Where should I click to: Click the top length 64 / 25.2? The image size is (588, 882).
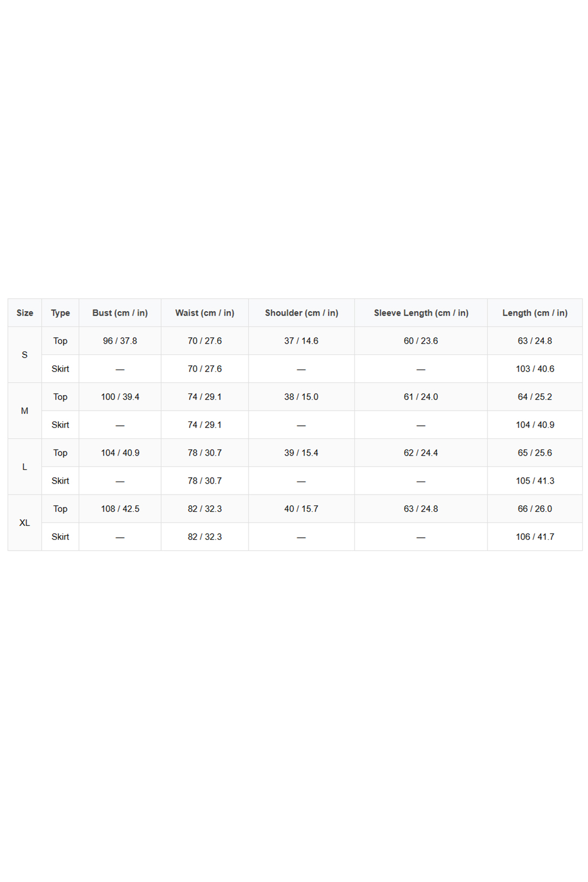tap(535, 397)
